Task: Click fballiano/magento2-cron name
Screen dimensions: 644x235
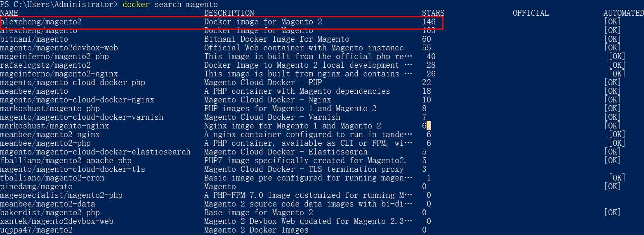Action: point(52,178)
